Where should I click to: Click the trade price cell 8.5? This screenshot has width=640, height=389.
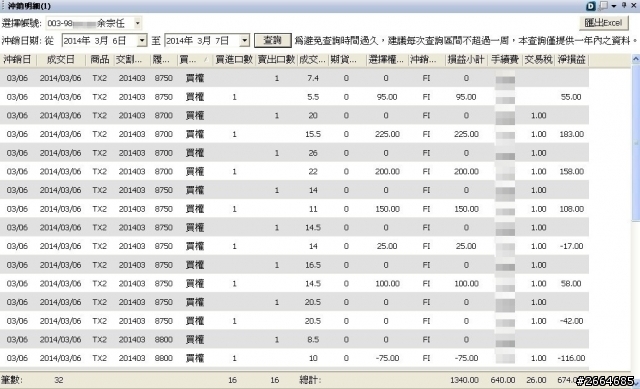pos(313,339)
